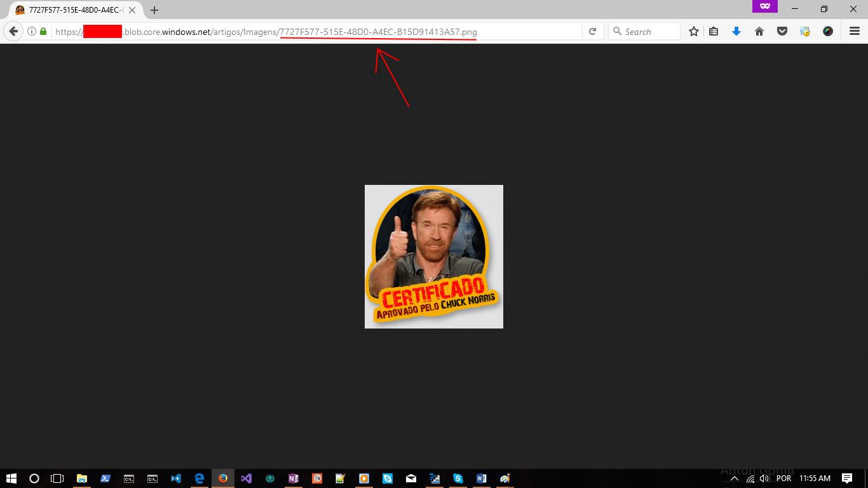Close the current browser tab
This screenshot has height=488, width=868.
point(132,10)
